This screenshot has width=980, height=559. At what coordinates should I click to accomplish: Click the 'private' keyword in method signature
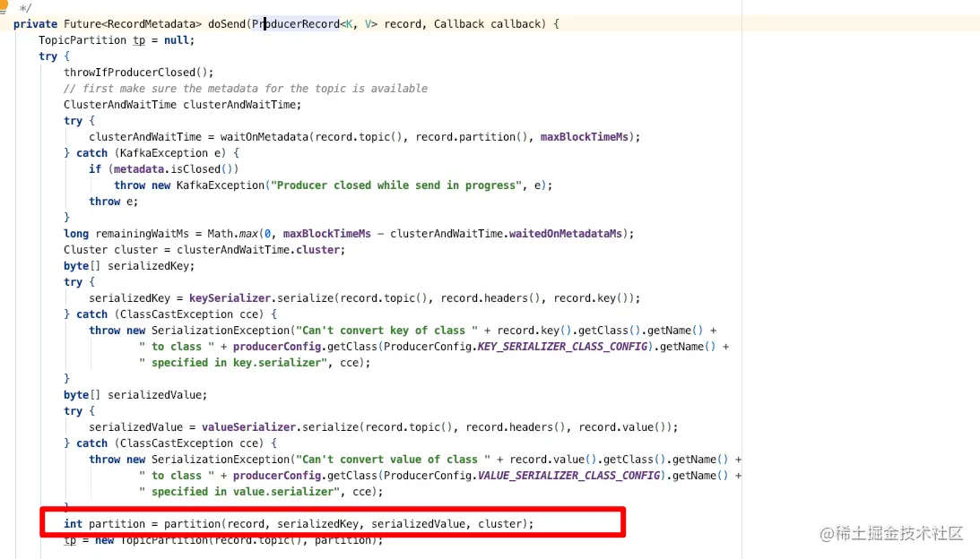coord(35,23)
